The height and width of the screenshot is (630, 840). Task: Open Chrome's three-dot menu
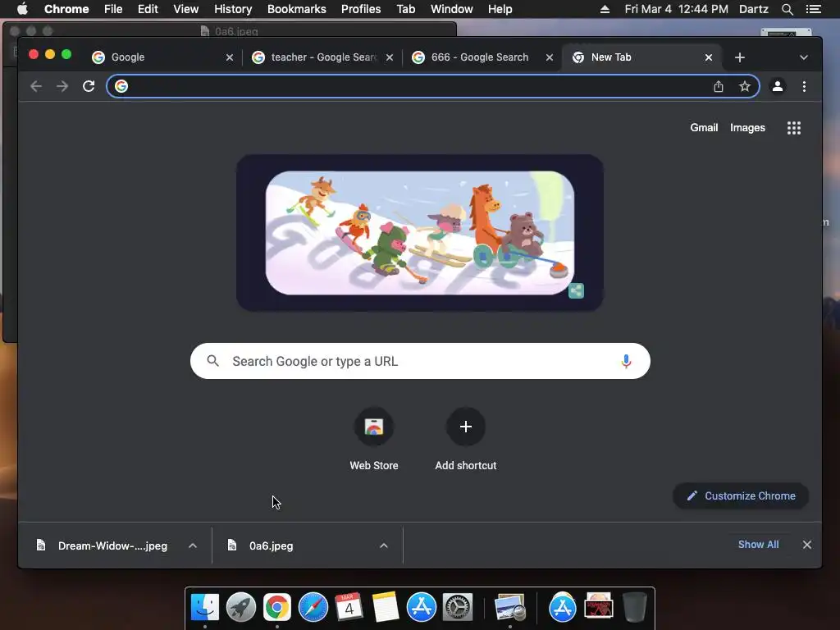pos(804,86)
